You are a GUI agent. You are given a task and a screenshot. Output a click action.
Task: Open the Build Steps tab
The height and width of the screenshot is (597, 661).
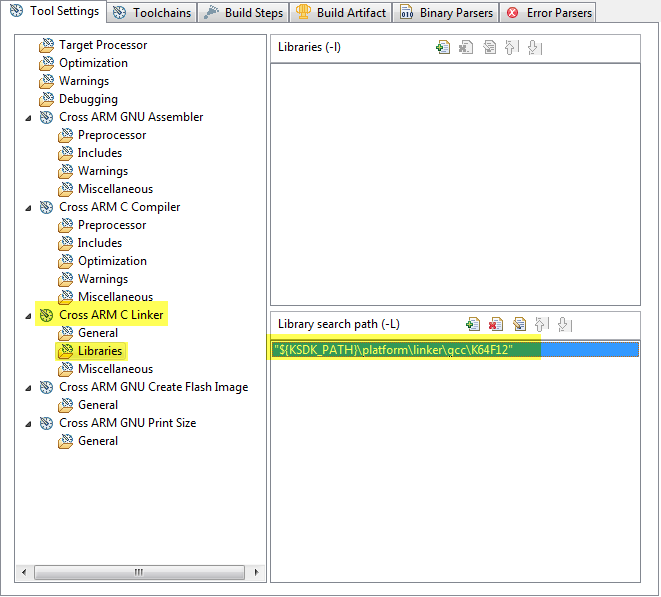click(245, 13)
